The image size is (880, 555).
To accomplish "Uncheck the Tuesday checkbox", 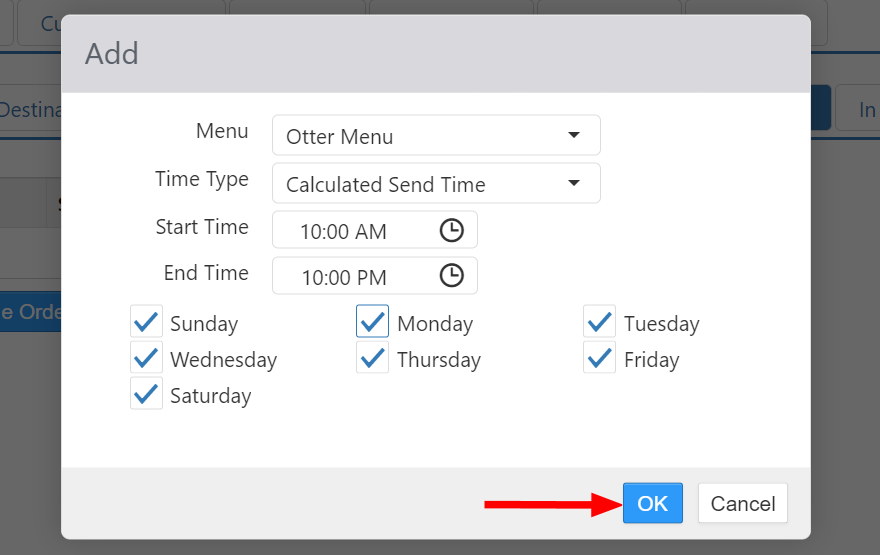I will [600, 323].
